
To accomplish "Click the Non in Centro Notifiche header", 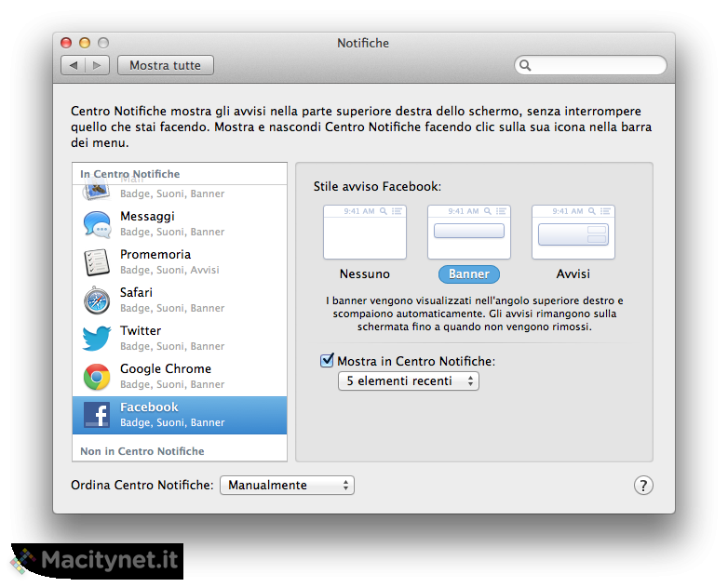I will [142, 451].
